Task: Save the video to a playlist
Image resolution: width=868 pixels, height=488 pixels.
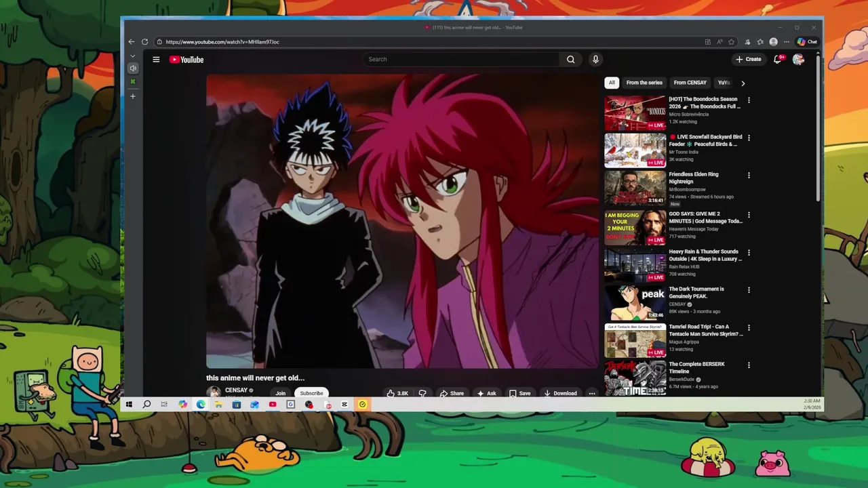Action: (x=519, y=393)
